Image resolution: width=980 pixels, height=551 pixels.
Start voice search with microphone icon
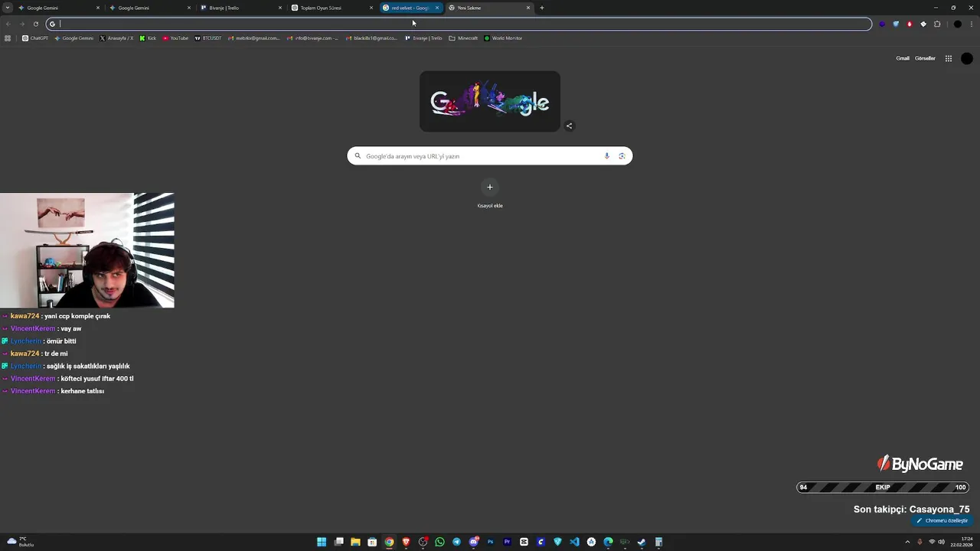[607, 156]
